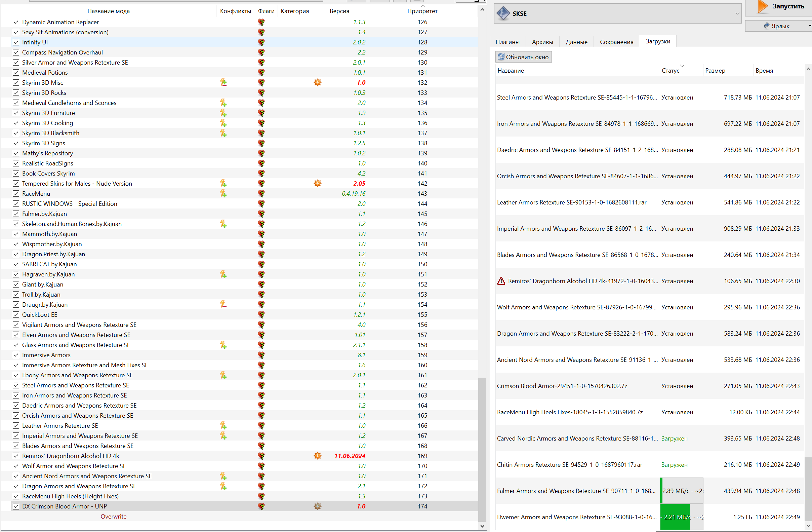Click red warning triangle on Remiros' Dragonborn Alcohol download

pyautogui.click(x=501, y=281)
